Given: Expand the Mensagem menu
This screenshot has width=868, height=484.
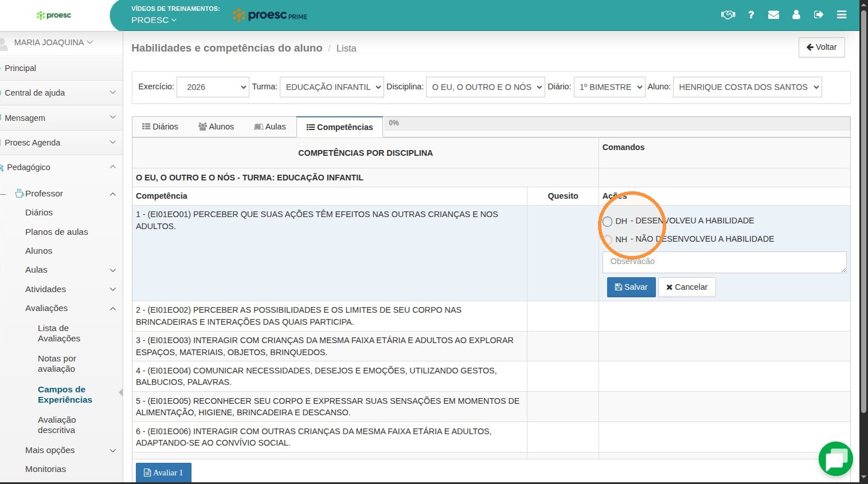Looking at the screenshot, I should coord(60,118).
